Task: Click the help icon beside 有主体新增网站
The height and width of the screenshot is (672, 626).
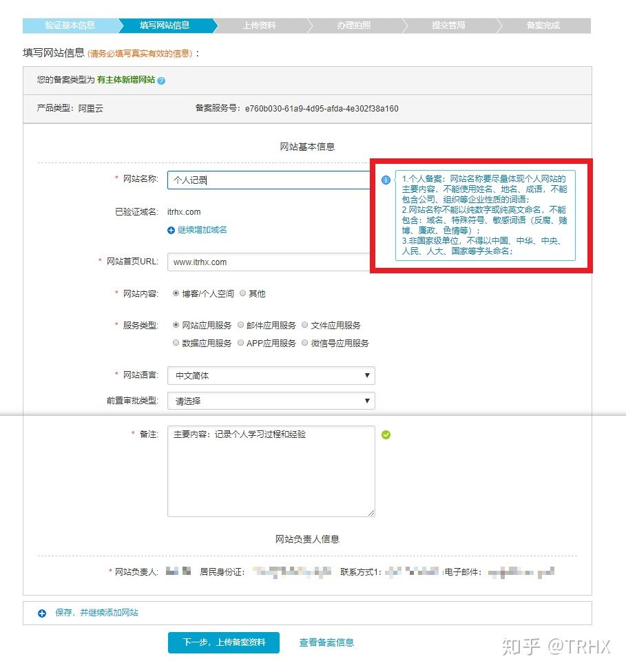Action: click(161, 81)
